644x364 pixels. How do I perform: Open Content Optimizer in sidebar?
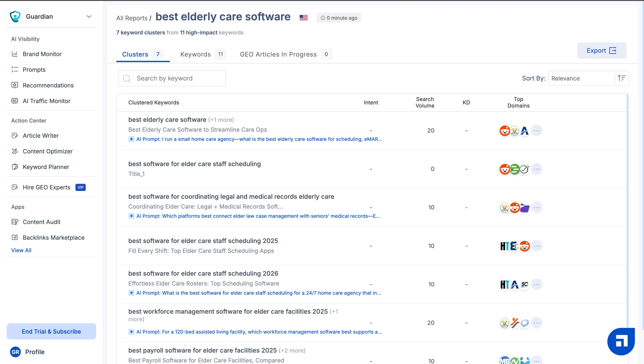47,151
